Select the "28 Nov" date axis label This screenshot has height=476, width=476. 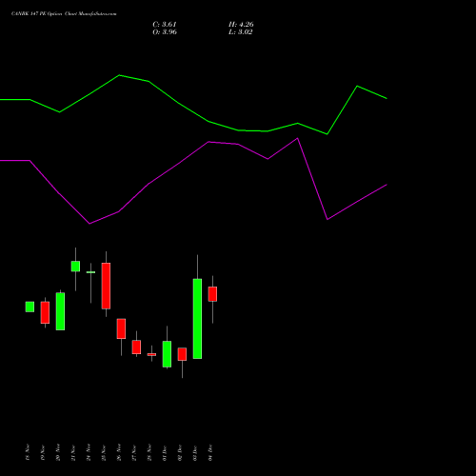click(149, 452)
